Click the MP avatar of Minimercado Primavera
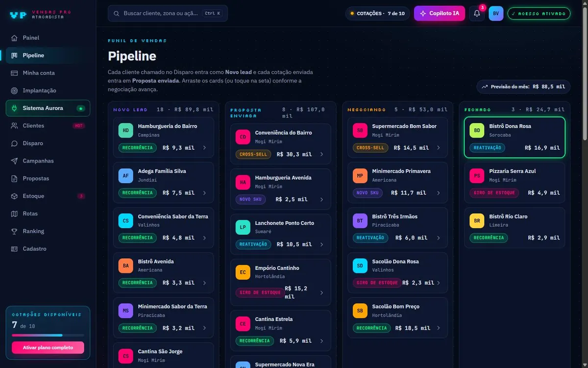This screenshot has width=588, height=368. click(x=360, y=176)
